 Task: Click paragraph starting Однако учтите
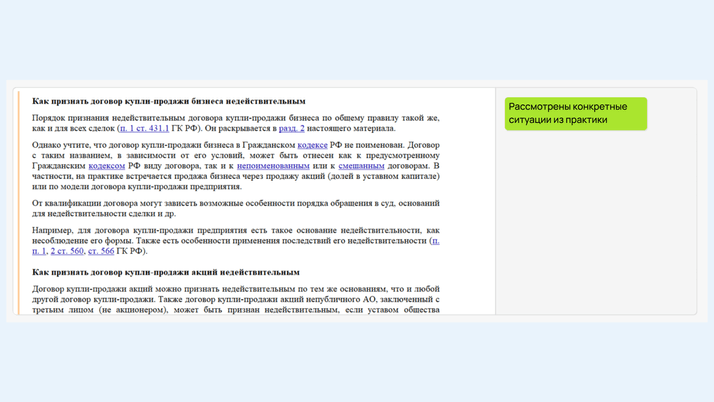(x=235, y=166)
